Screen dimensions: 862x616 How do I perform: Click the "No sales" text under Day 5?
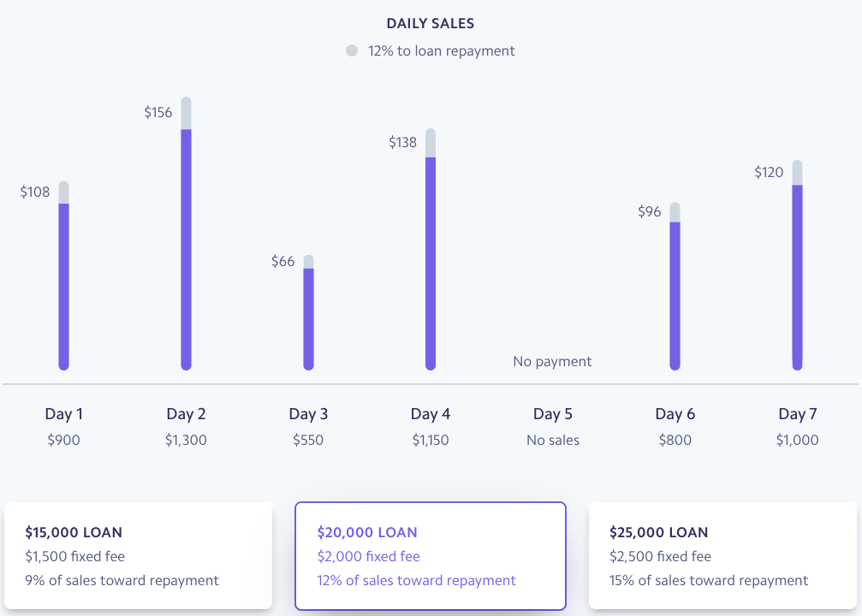(x=552, y=441)
